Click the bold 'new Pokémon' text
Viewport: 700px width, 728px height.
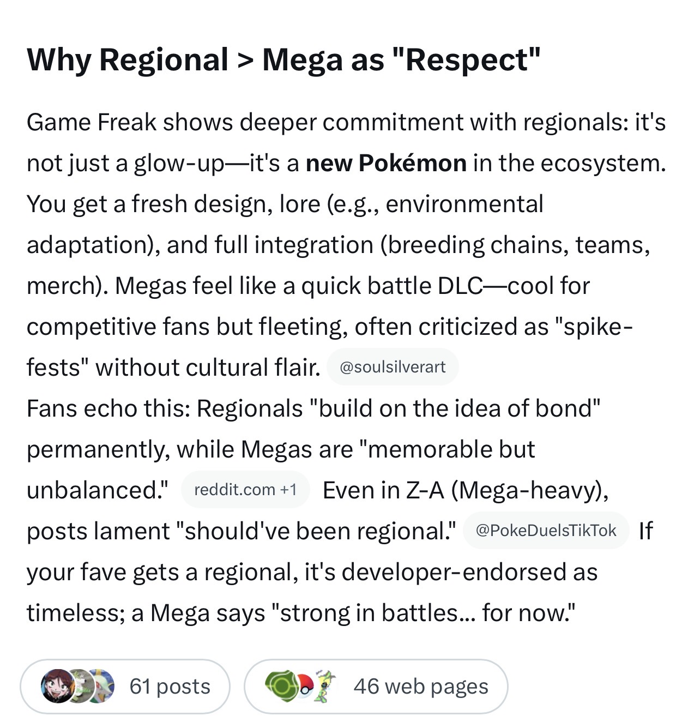[386, 163]
